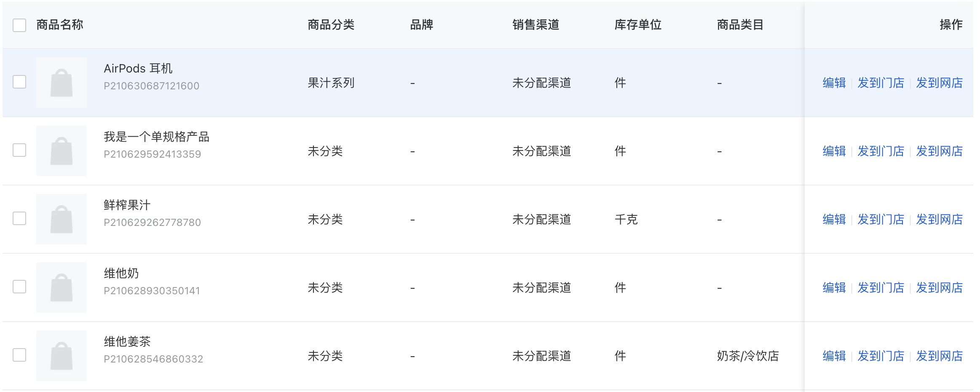The image size is (980, 392).
Task: Click 发到网店 in the 维他奶 row
Action: click(x=940, y=287)
